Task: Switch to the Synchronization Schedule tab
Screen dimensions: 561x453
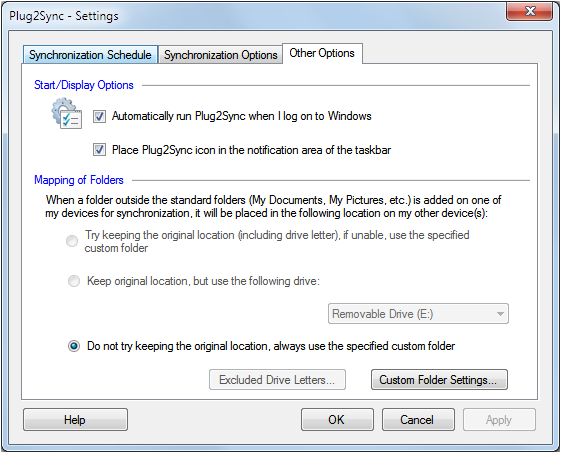Action: [90, 55]
